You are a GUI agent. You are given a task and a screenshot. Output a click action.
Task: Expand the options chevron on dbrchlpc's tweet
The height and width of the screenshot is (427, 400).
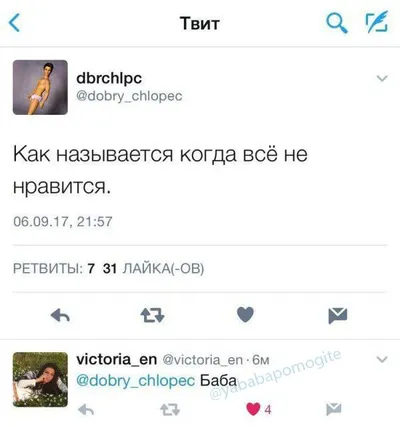[382, 79]
